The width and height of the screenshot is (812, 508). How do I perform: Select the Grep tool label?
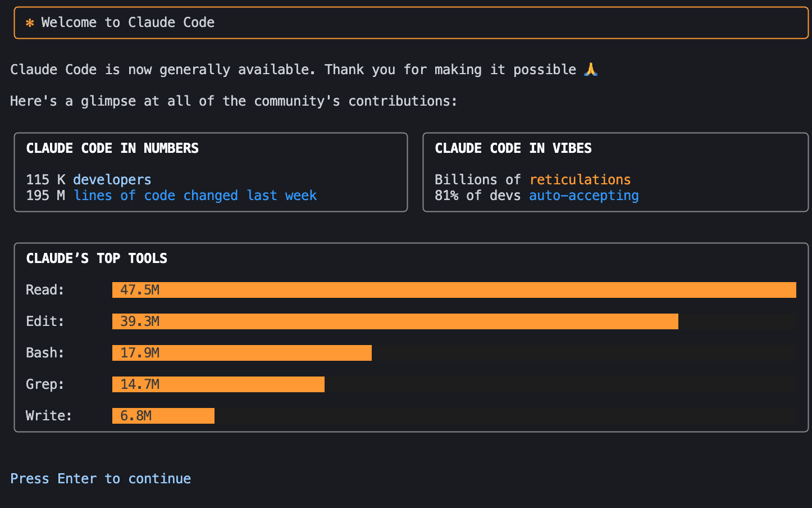point(45,384)
